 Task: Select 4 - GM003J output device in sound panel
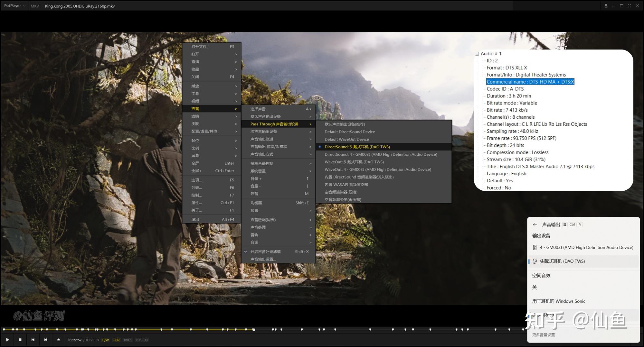pyautogui.click(x=583, y=248)
